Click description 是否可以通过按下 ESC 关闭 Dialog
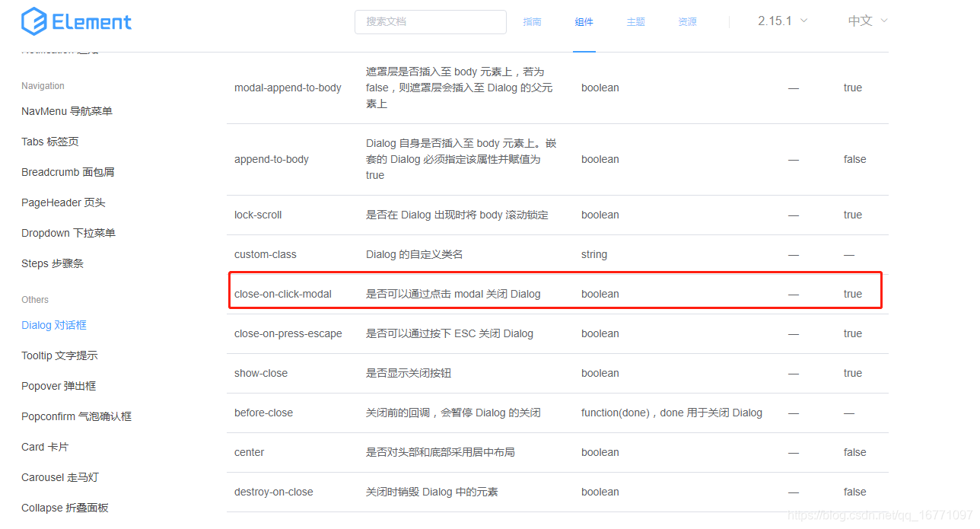 tap(450, 333)
